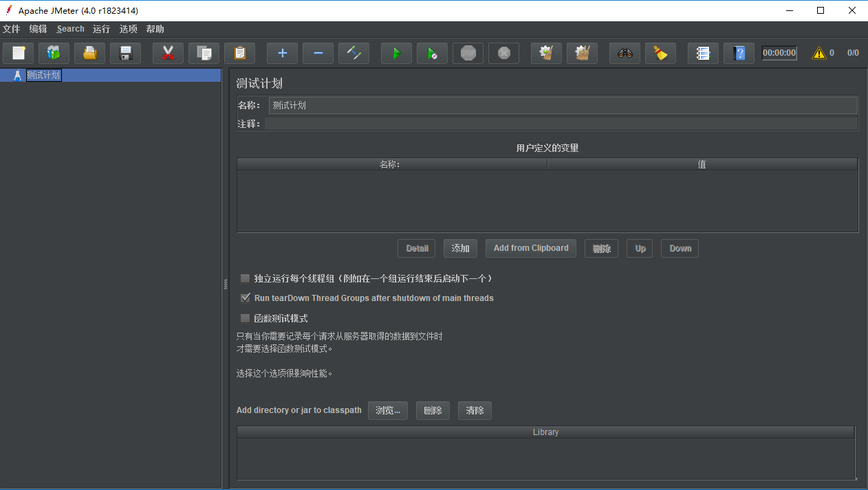The image size is (868, 490).
Task: Click Add from Clipboard button
Action: pos(531,248)
